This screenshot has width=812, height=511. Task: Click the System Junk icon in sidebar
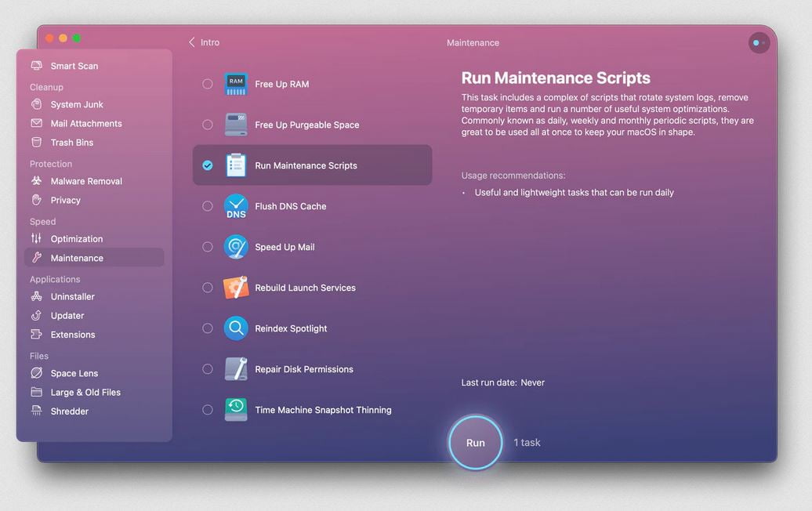point(36,104)
